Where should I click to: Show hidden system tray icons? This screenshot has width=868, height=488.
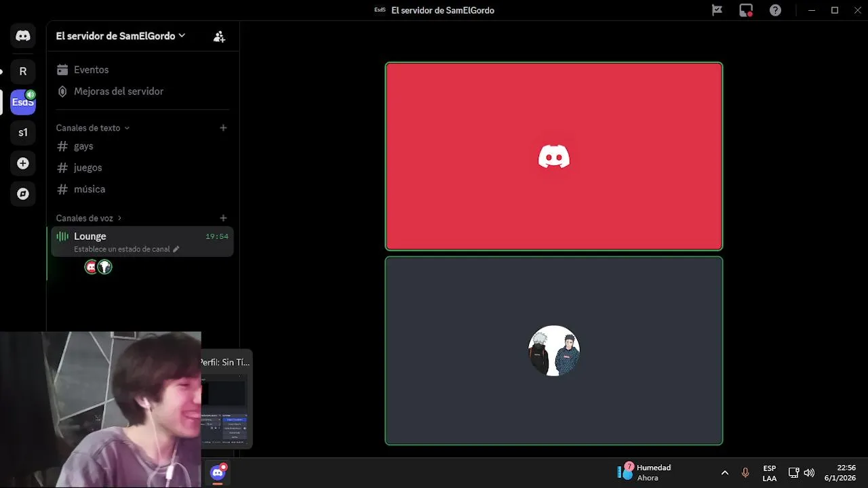click(724, 472)
